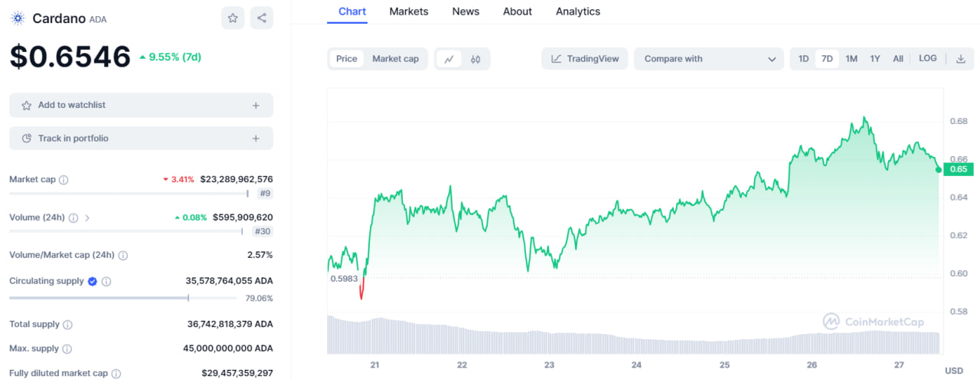Image resolution: width=980 pixels, height=379 pixels.
Task: Switch to candlestick chart icon
Action: coord(475,59)
